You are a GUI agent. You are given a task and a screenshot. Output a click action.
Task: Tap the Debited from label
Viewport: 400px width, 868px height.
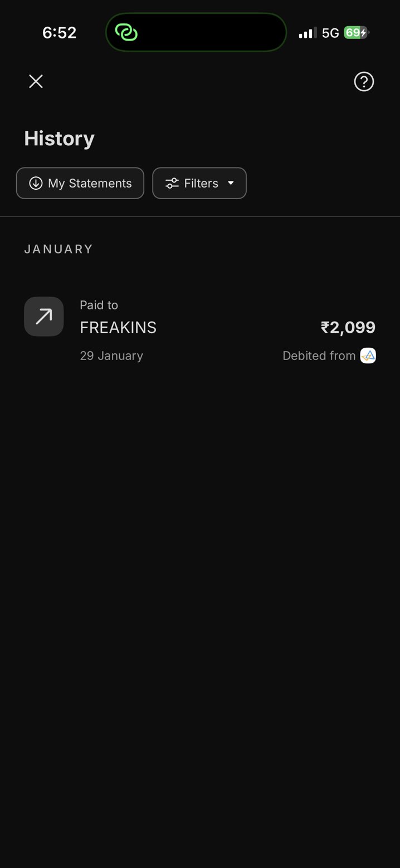click(x=319, y=356)
